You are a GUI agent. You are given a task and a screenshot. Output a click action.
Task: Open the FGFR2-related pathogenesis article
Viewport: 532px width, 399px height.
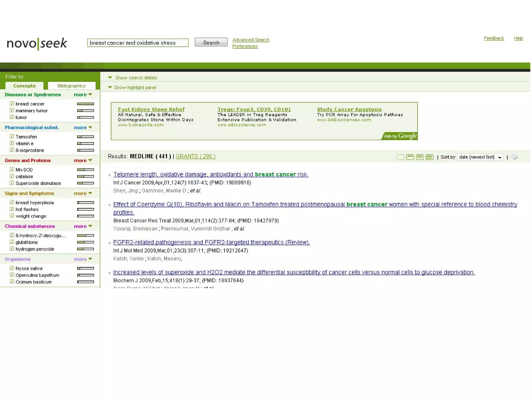click(x=211, y=242)
